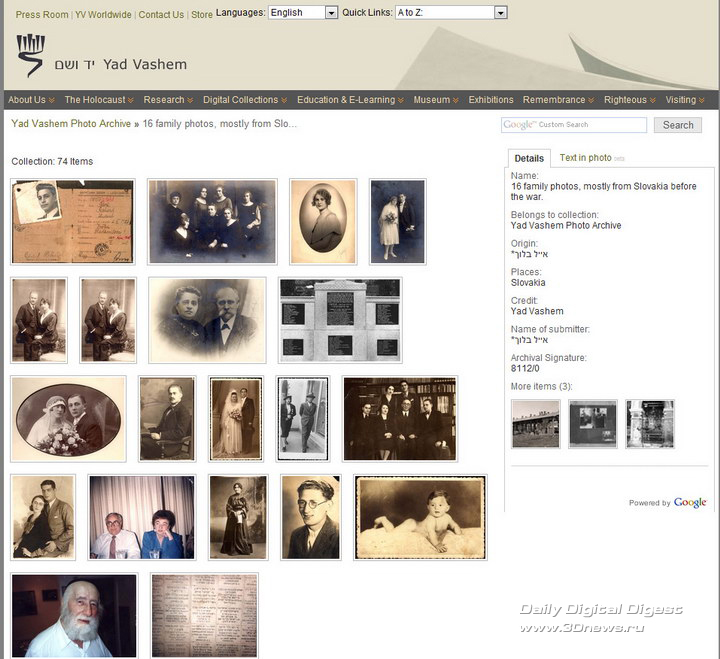Open the man with glasses portrait thumbnail

(310, 517)
